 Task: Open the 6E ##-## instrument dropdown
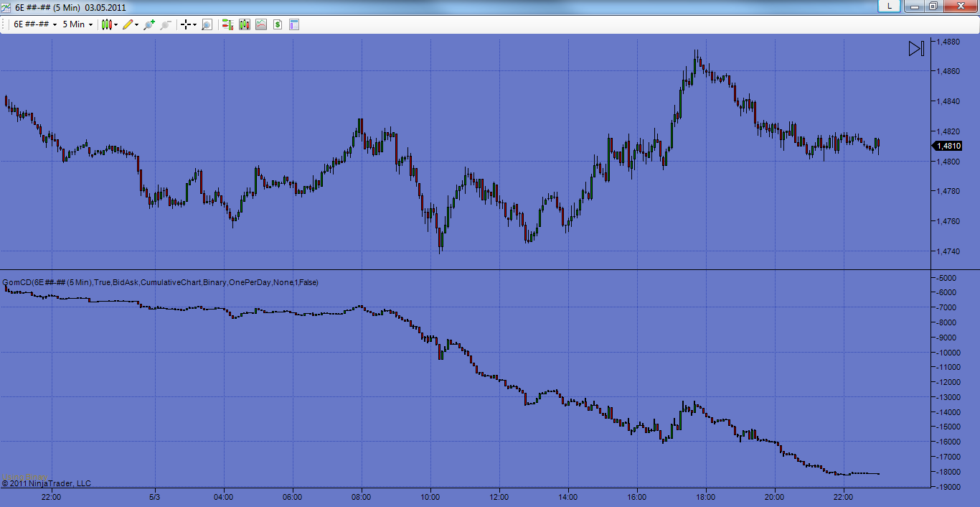pos(35,24)
